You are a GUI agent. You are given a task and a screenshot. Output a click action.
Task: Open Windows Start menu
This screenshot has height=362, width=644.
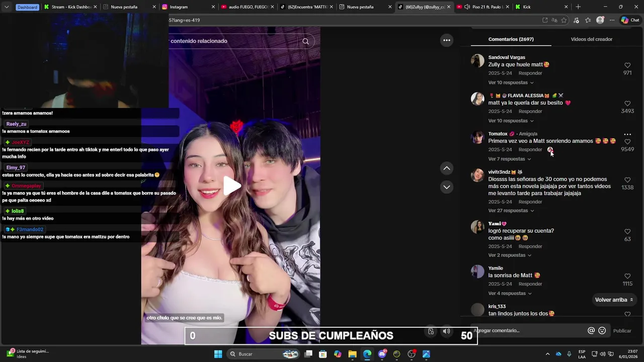point(218,354)
